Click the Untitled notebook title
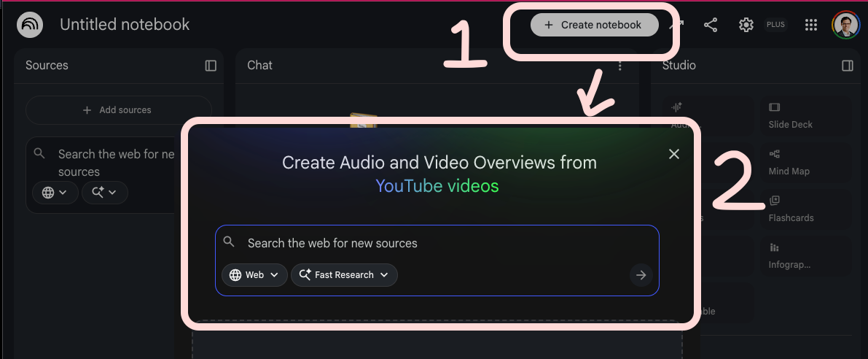Viewport: 868px width, 359px height. (125, 24)
